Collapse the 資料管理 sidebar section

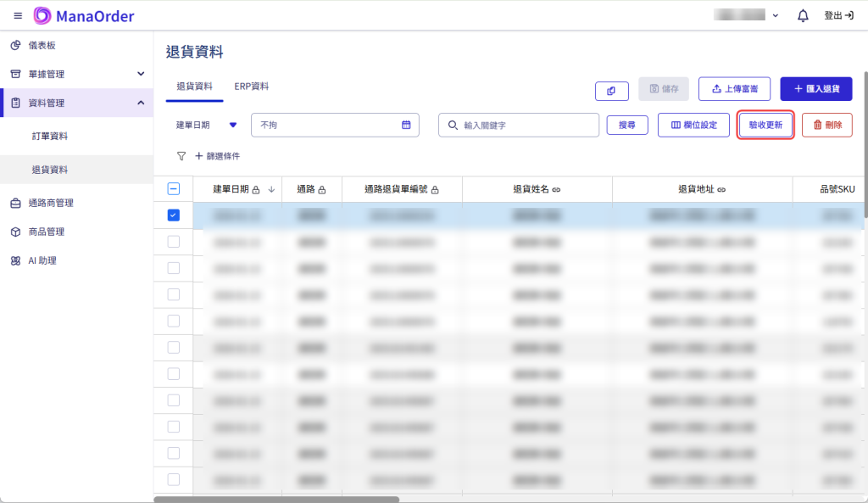pos(141,103)
